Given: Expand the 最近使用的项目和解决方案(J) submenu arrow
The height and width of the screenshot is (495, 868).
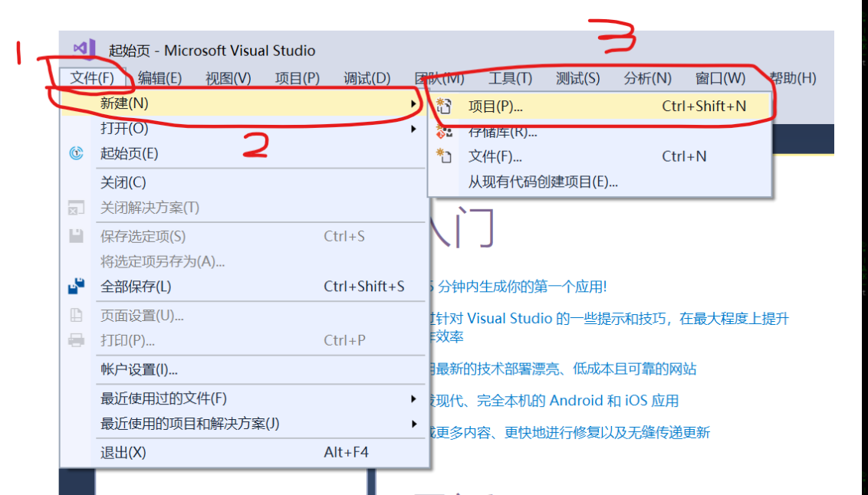Looking at the screenshot, I should click(413, 423).
